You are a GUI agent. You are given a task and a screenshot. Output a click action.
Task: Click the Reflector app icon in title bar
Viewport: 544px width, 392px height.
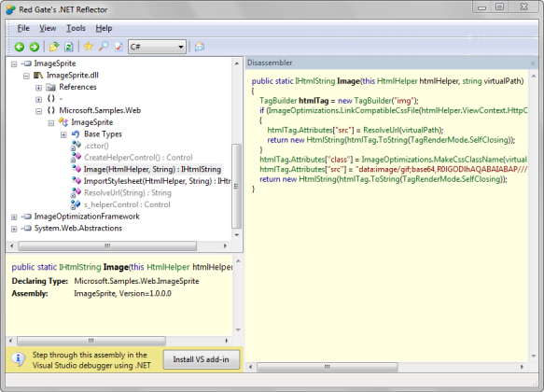(x=10, y=9)
